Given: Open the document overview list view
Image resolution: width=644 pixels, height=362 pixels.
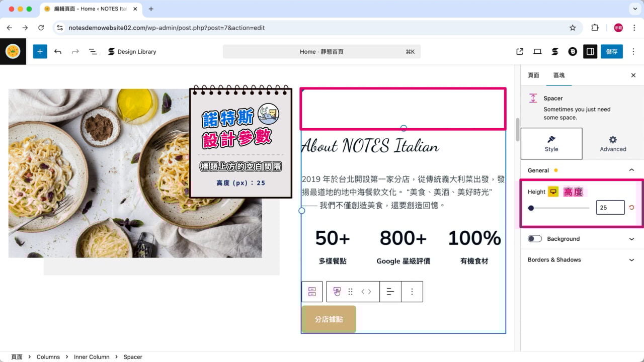Looking at the screenshot, I should point(93,51).
